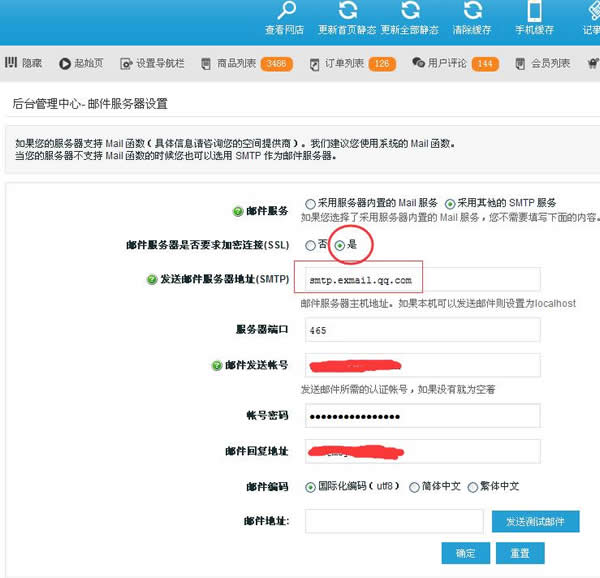Select 简体中文 encoding radio button
Image resolution: width=600 pixels, height=578 pixels.
pos(414,487)
